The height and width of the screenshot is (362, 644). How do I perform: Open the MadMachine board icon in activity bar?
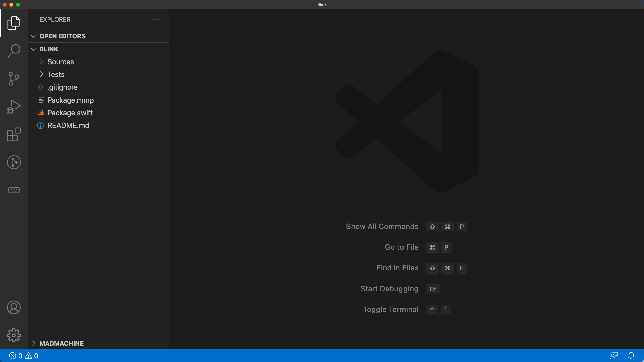(x=14, y=190)
